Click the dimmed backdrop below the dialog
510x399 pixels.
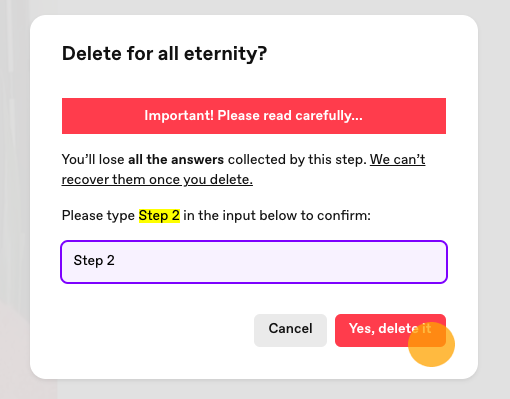click(x=255, y=389)
